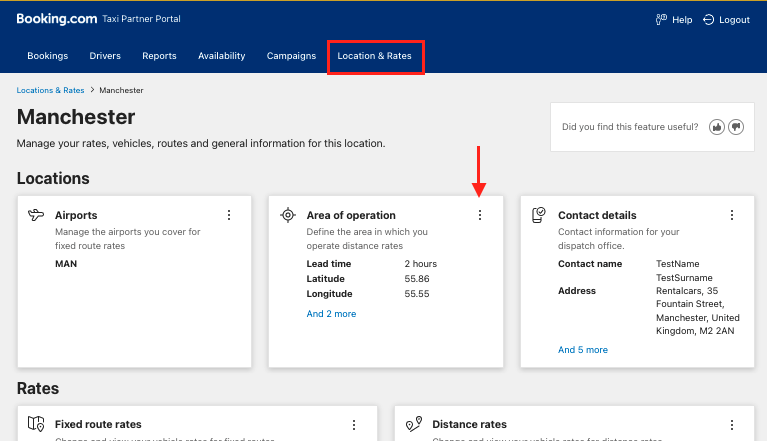This screenshot has width=767, height=441.
Task: Expand 'And 2 more' in Area of operation
Action: point(331,314)
